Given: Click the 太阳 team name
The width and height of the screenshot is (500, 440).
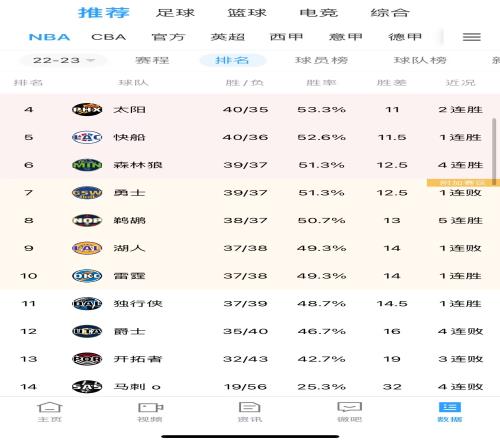Looking at the screenshot, I should pos(129,109).
